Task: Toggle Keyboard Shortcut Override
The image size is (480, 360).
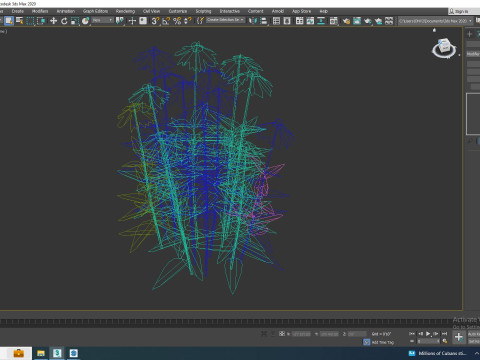Action: tap(143, 21)
